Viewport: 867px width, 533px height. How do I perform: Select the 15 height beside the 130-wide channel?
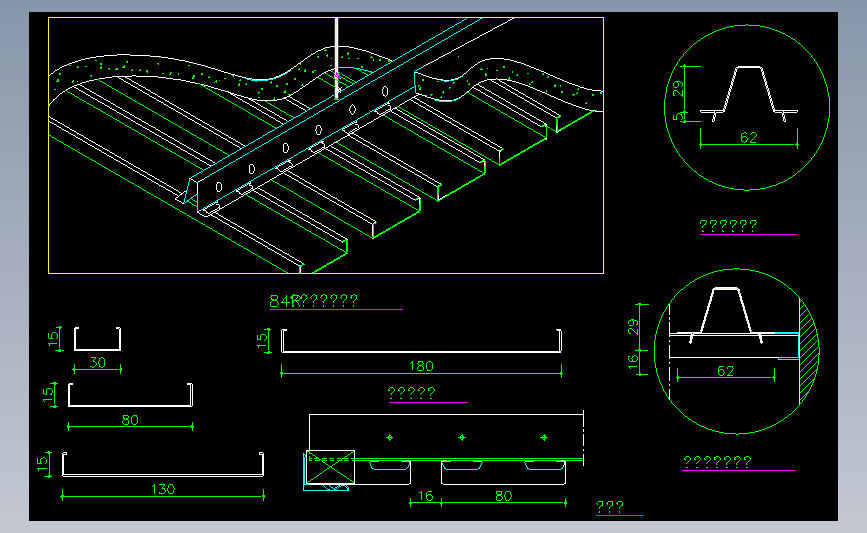pyautogui.click(x=43, y=464)
